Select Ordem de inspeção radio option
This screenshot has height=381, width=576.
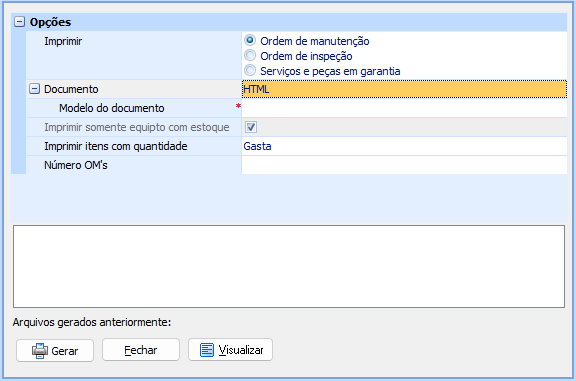[250, 55]
